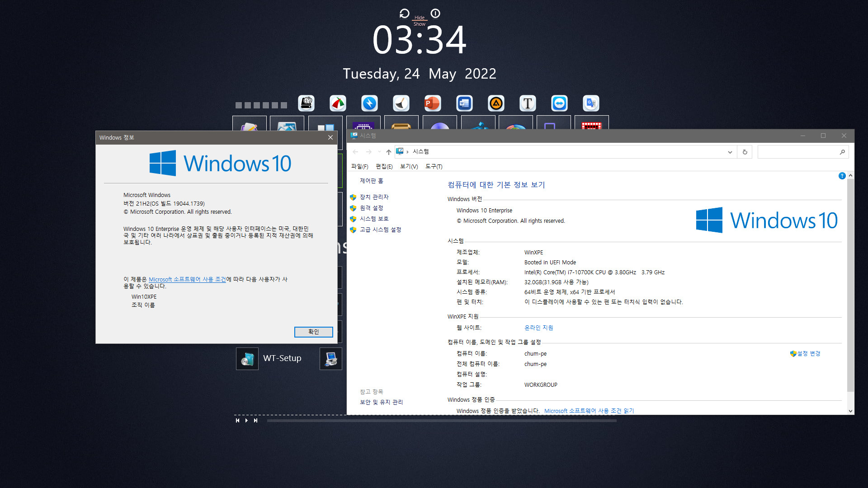Click the next track button under the launcher
Viewport: 868px width, 488px height.
255,421
